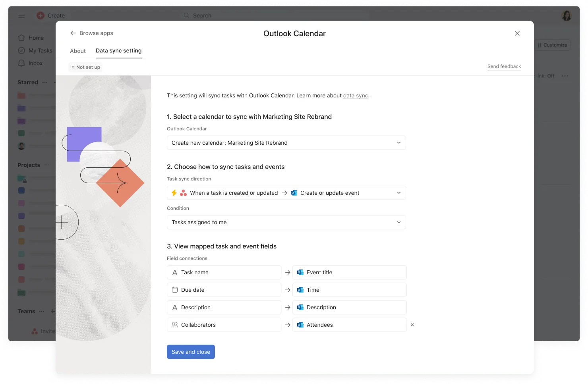Screen dimensions: 588x384
Task: Open the data sync help link
Action: 355,95
